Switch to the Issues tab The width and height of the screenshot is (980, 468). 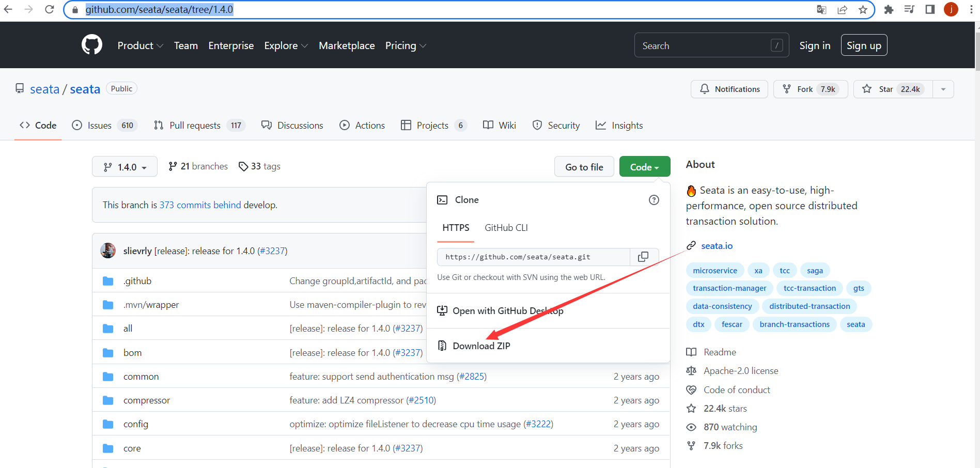point(104,125)
